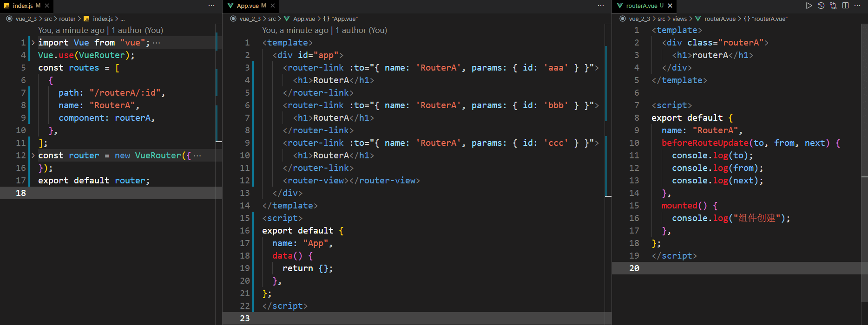Open src breadcrumb in index.js editor

[x=48, y=19]
